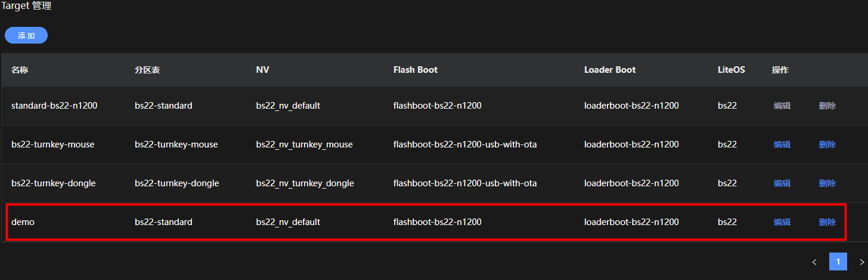Go to previous page arrow

(x=814, y=261)
